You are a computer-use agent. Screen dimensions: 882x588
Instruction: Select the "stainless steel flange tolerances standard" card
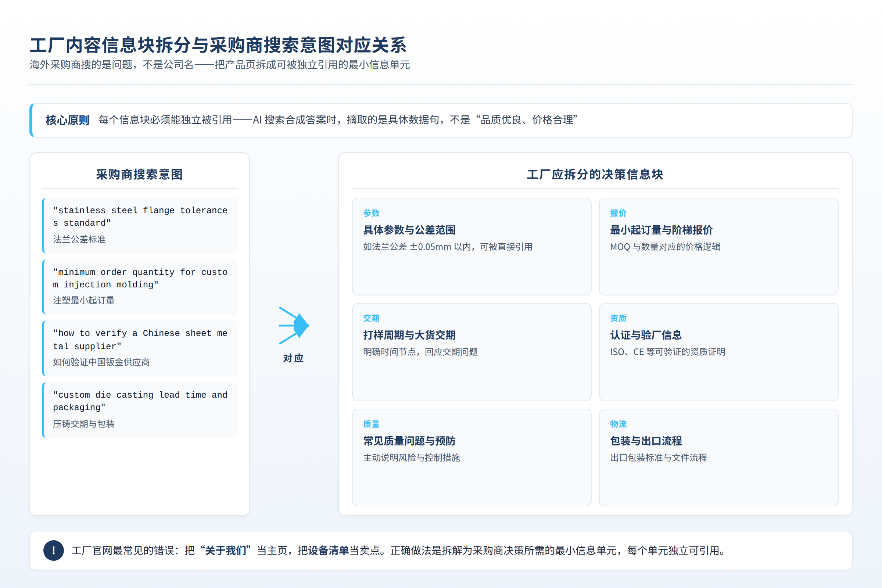point(140,225)
